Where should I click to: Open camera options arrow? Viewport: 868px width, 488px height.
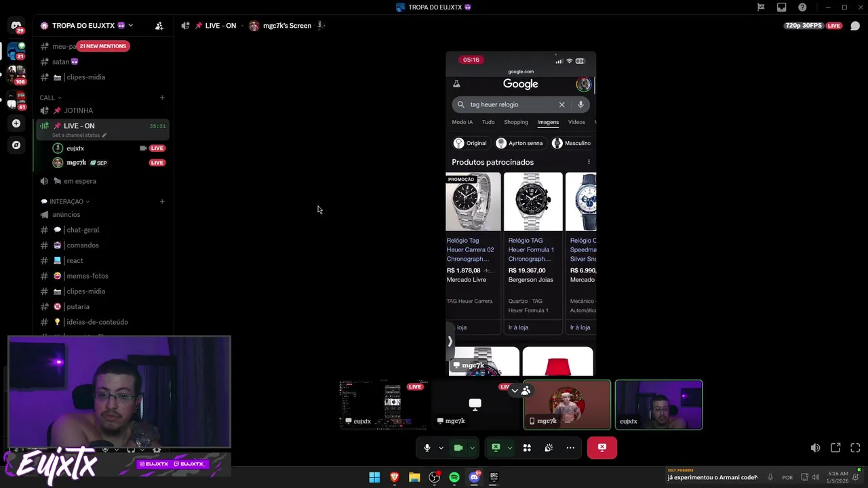(x=472, y=447)
